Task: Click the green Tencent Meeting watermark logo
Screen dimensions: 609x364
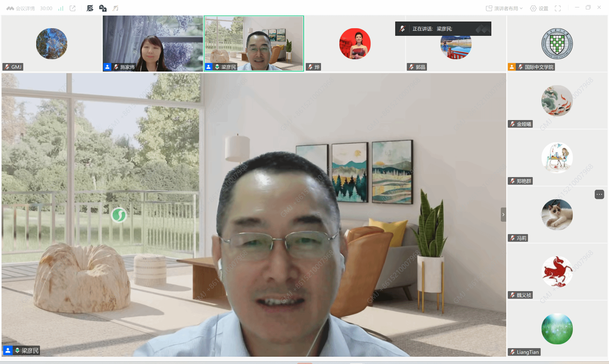Action: tap(119, 215)
